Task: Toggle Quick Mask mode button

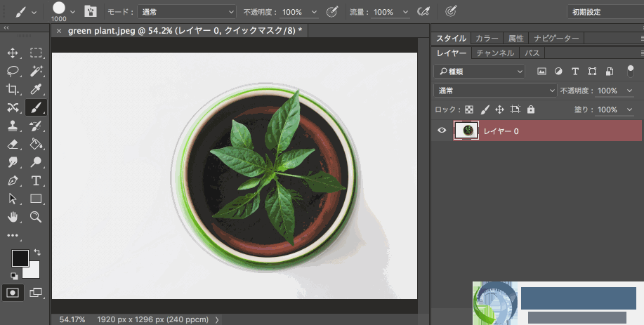Action: [x=13, y=293]
